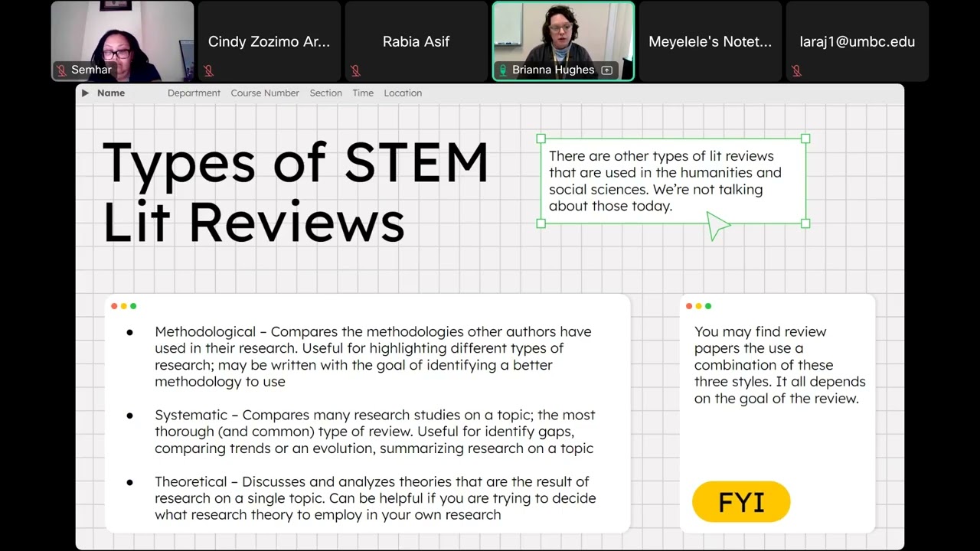The height and width of the screenshot is (551, 980).
Task: Click the Department header label
Action: click(x=194, y=93)
